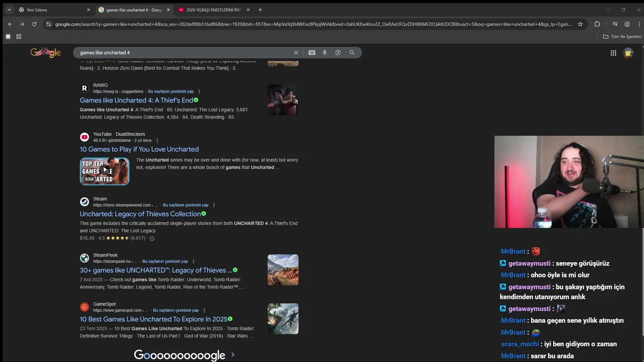Click the SteamPeek result thumbnail
Image resolution: width=644 pixels, height=362 pixels.
tap(283, 269)
